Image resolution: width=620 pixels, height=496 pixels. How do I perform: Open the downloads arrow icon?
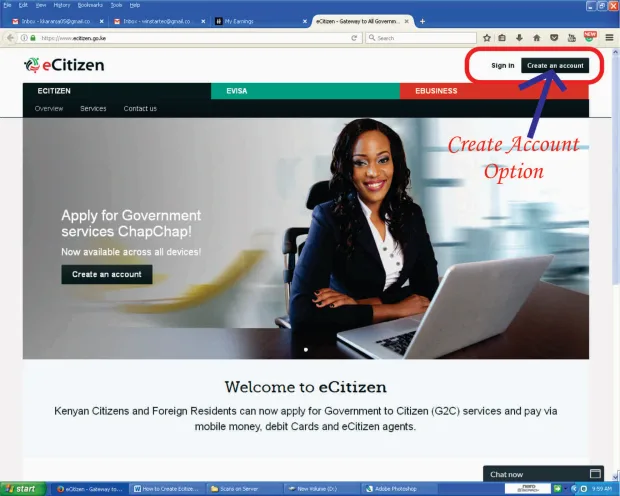[x=519, y=38]
